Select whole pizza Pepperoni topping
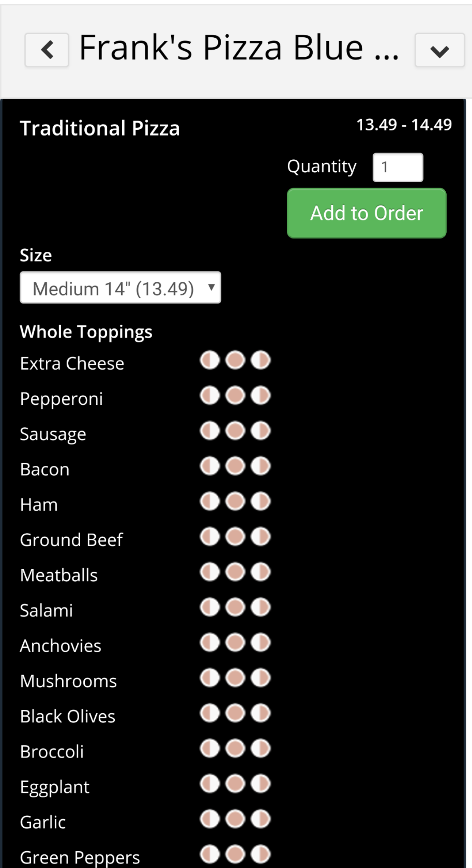This screenshot has height=868, width=472. point(235,396)
